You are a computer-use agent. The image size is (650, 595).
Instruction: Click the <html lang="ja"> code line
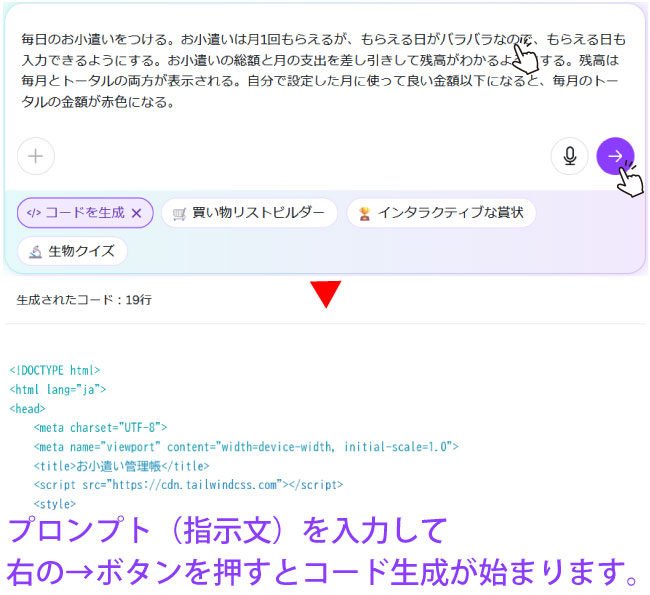[58, 389]
